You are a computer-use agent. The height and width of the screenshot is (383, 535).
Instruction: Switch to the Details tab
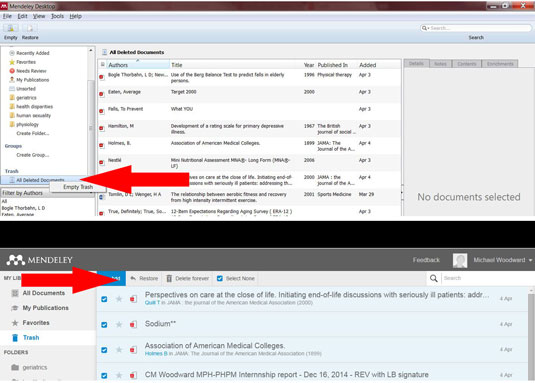416,63
